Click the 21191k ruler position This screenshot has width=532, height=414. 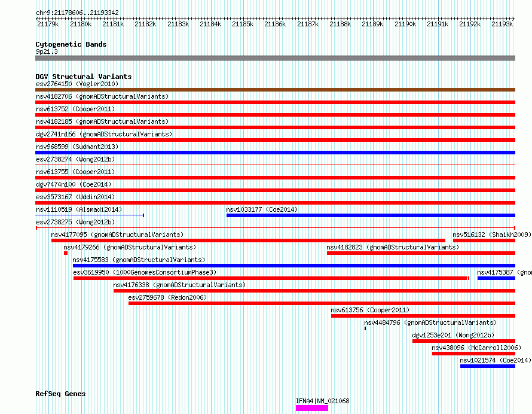[x=438, y=24]
